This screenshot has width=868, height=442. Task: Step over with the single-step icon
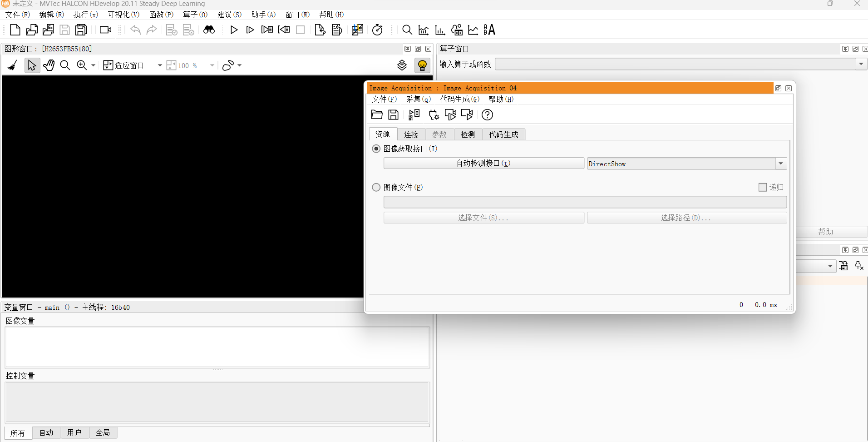coord(250,30)
